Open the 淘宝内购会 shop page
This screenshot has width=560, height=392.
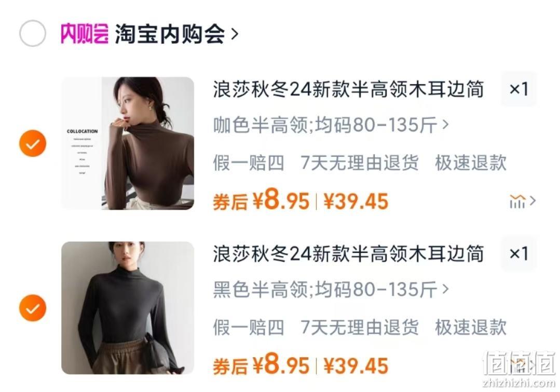point(170,34)
